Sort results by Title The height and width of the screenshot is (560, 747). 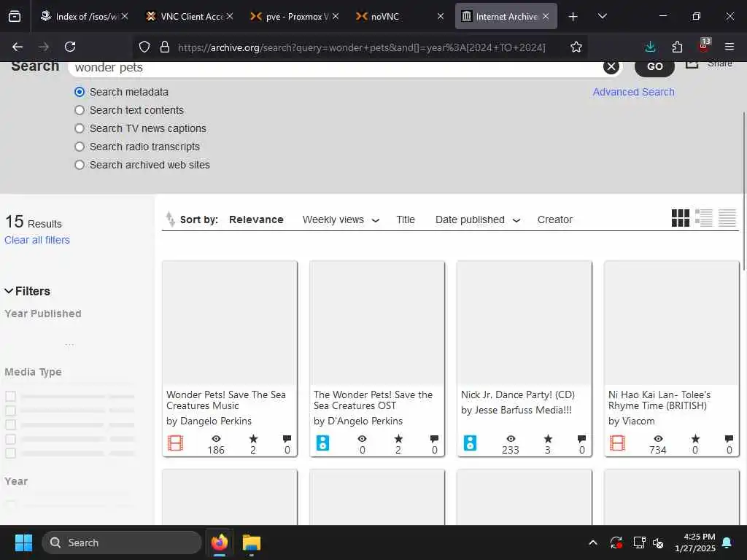(406, 219)
